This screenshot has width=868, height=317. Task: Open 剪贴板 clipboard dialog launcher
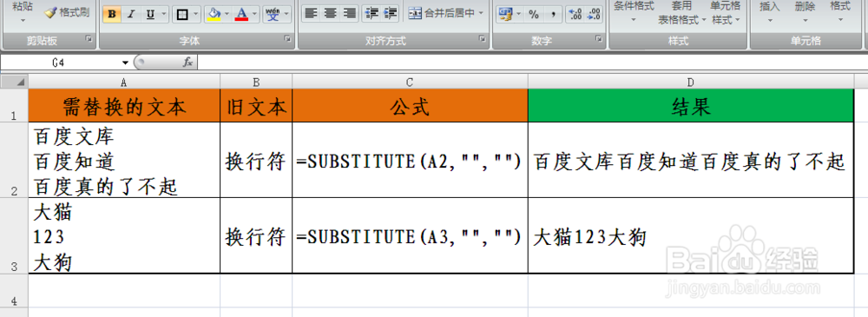(88, 39)
